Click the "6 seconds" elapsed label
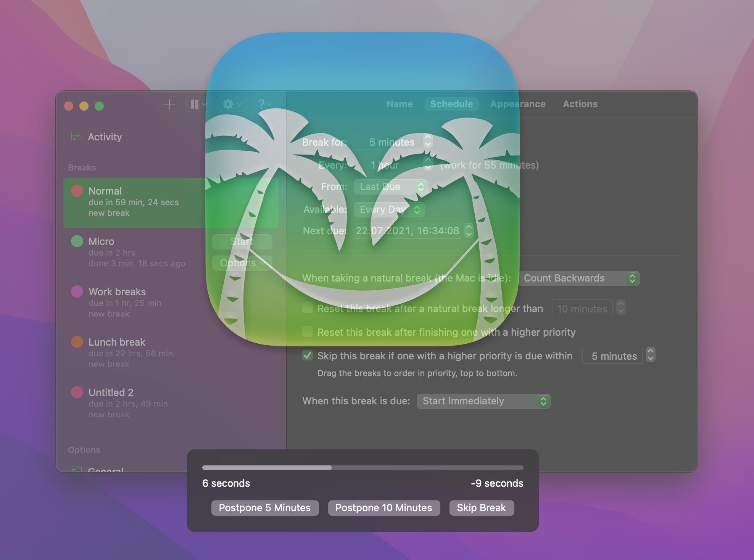Viewport: 754px width, 560px height. 226,483
